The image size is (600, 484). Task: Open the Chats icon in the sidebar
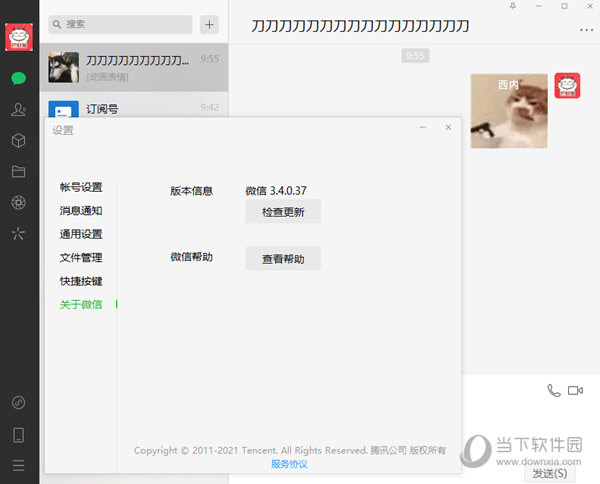point(18,77)
